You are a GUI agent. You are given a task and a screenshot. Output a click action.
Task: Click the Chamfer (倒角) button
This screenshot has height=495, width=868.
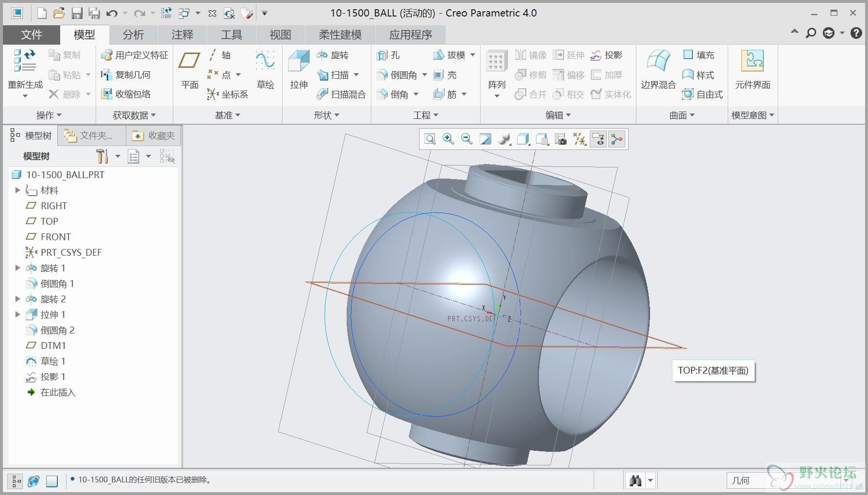click(x=393, y=94)
